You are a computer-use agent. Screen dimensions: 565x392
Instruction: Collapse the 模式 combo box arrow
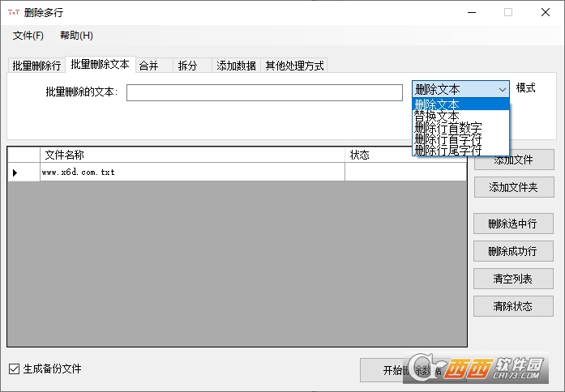click(502, 89)
